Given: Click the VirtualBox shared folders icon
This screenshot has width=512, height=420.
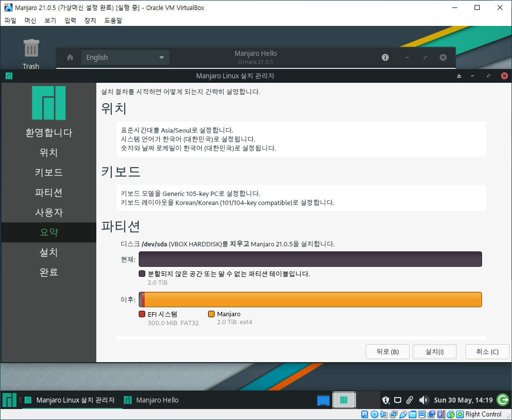Looking at the screenshot, I should (412, 415).
